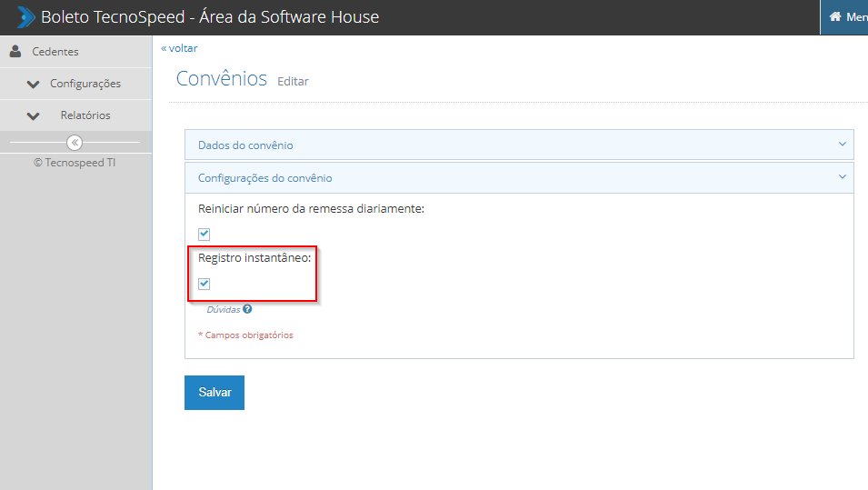Collapse sidebar with double-chevron circle button
The width and height of the screenshot is (868, 490).
75,143
